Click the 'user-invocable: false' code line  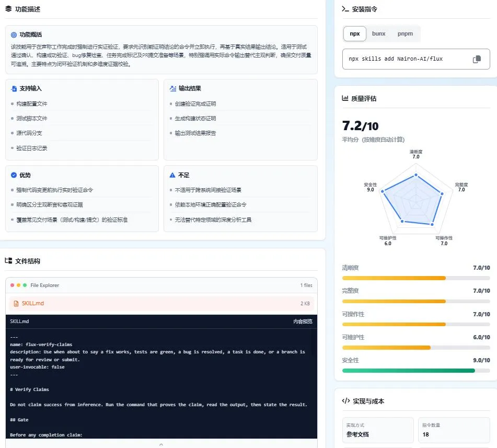[37, 367]
